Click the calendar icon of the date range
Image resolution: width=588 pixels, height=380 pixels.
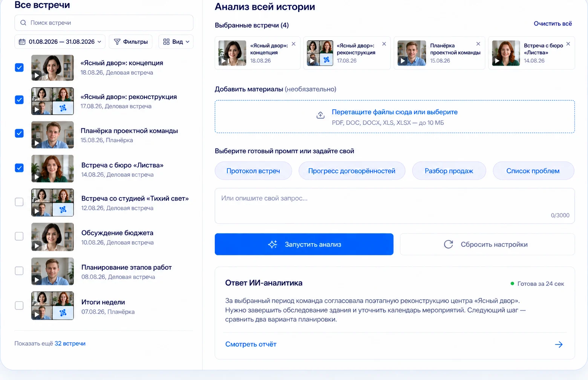point(22,41)
